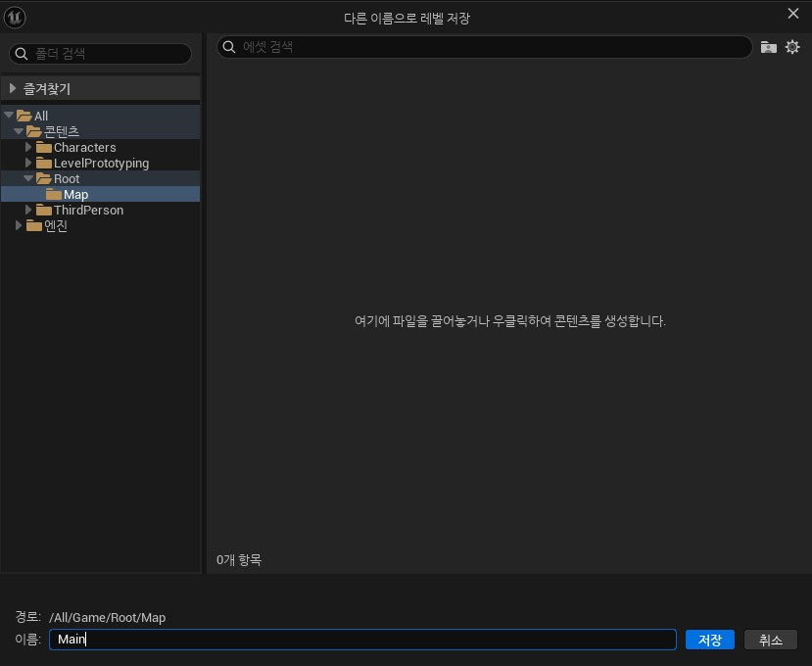Image resolution: width=812 pixels, height=666 pixels.
Task: Open the view settings gear icon
Action: 792,47
